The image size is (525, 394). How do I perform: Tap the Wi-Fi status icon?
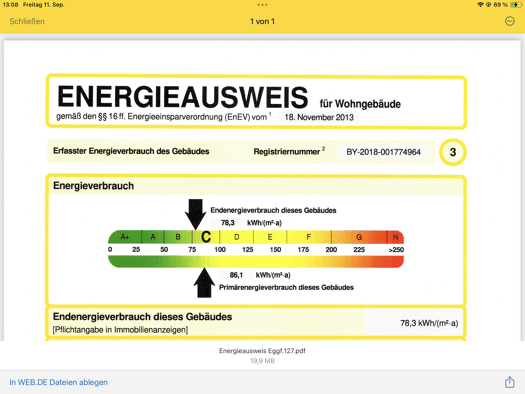[x=480, y=5]
